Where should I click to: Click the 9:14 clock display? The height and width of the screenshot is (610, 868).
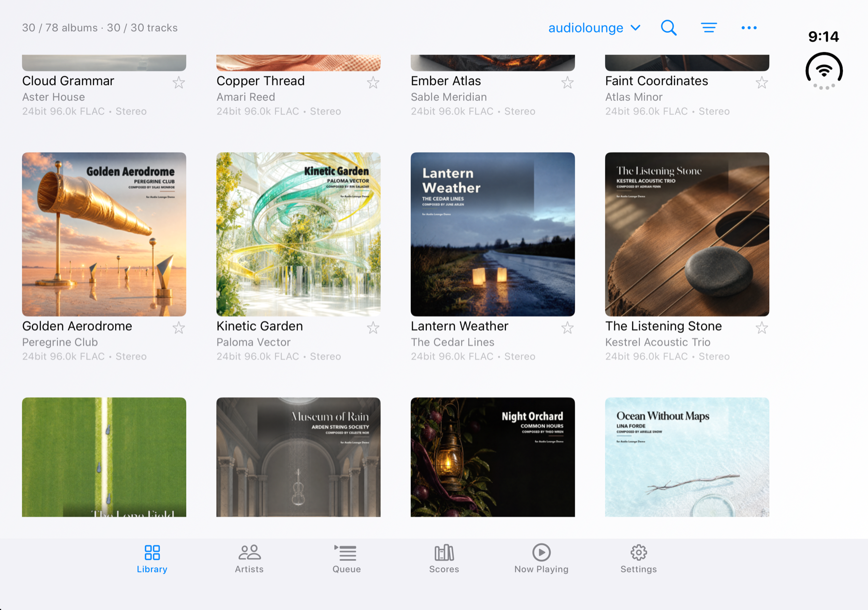coord(824,37)
